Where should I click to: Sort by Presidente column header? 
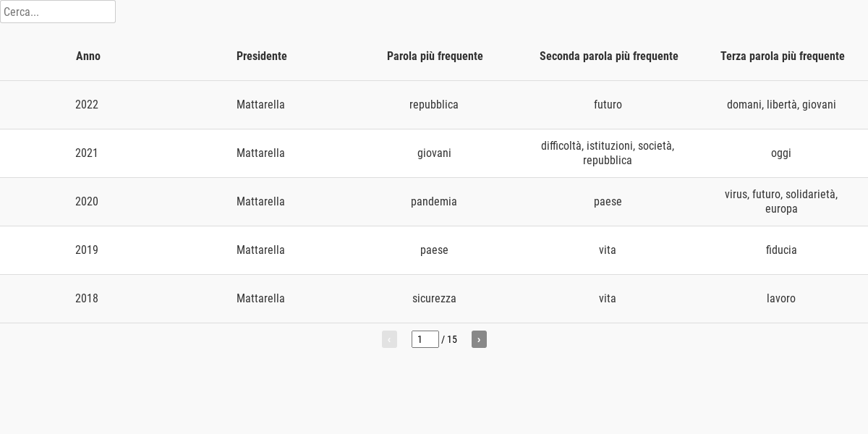pos(262,56)
